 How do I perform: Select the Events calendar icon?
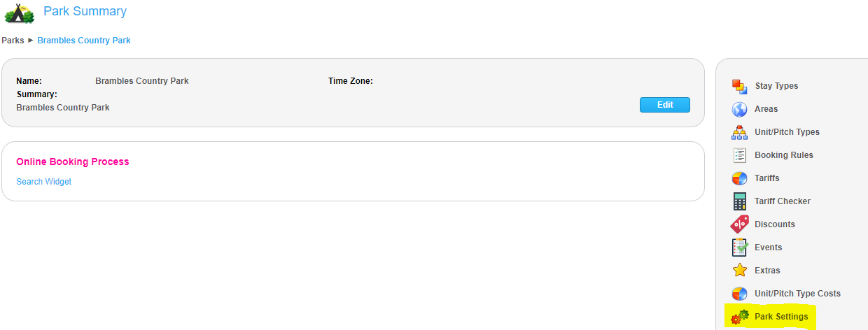(x=739, y=247)
